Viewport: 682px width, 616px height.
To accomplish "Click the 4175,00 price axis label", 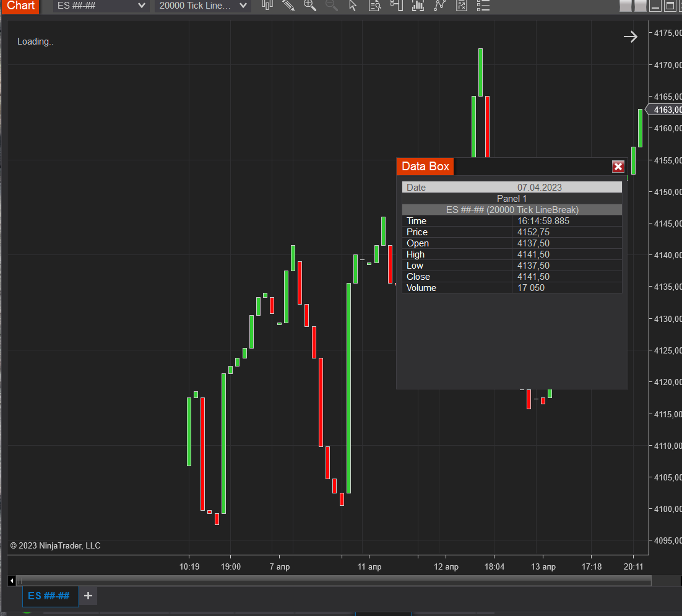I will (x=668, y=33).
